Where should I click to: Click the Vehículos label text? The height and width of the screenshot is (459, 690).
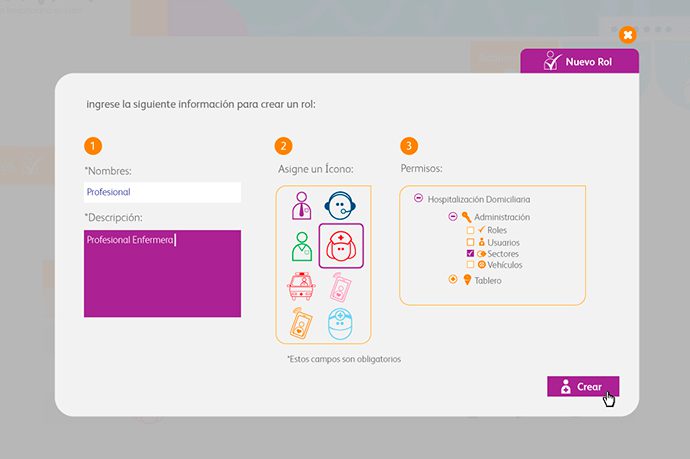(505, 265)
